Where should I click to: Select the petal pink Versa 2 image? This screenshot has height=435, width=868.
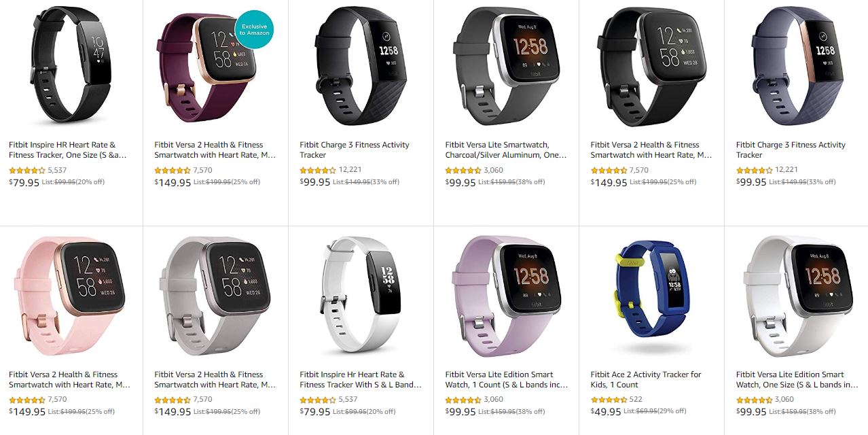coord(71,296)
